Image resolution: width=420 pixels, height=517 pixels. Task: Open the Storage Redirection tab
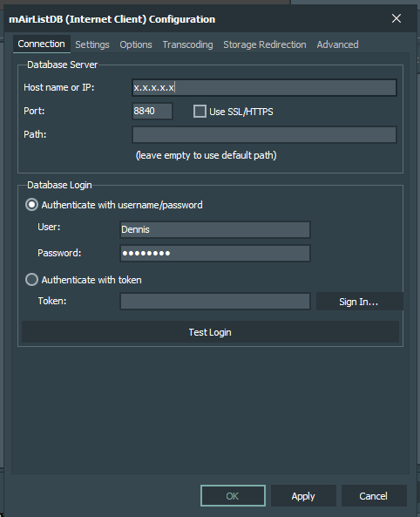click(265, 44)
